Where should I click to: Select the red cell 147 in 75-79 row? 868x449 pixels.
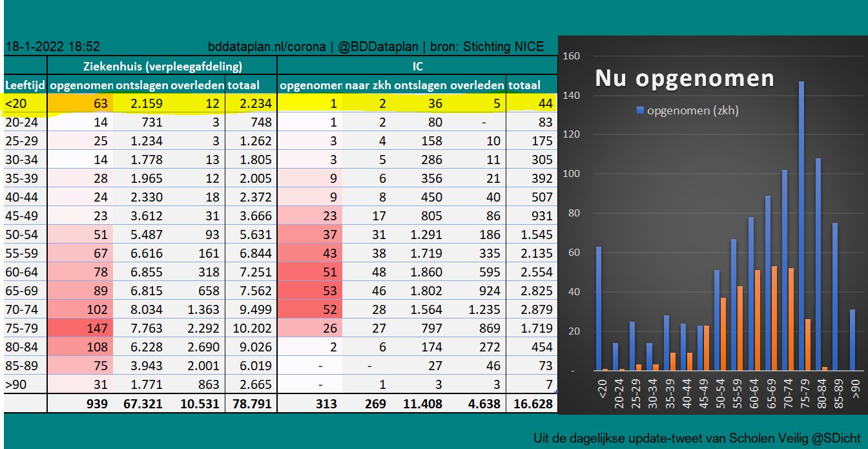(81, 328)
